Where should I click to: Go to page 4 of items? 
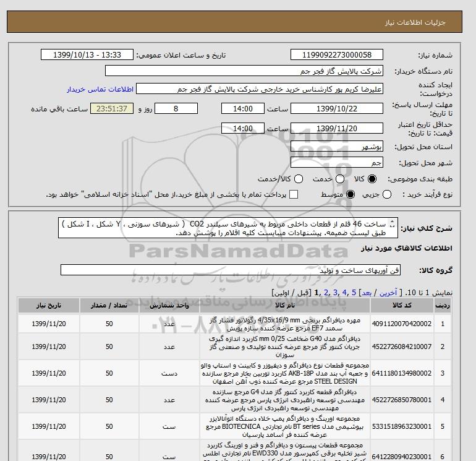(x=344, y=293)
